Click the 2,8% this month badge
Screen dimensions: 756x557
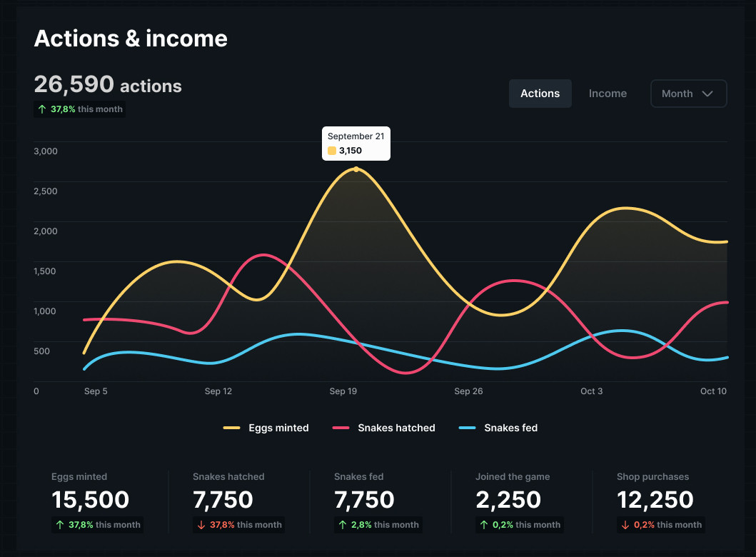point(378,525)
